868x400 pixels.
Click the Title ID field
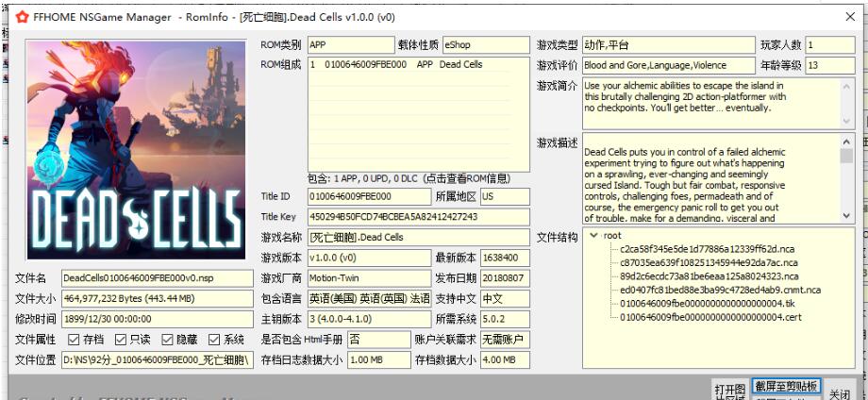[369, 196]
